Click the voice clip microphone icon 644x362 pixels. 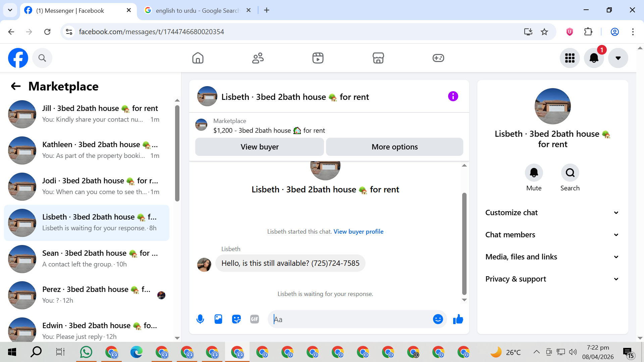200,319
